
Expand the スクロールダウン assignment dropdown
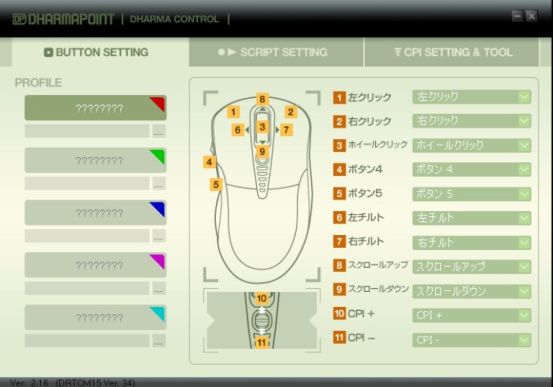(x=472, y=291)
